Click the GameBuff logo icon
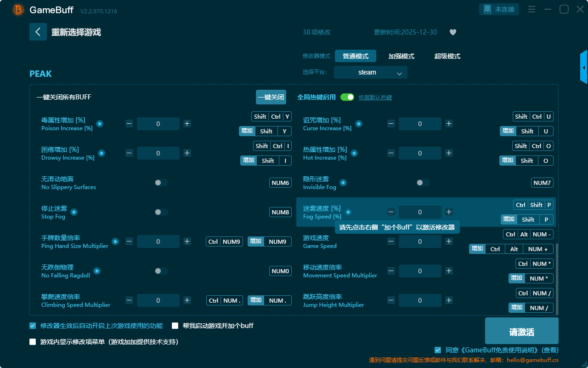The width and height of the screenshot is (588, 368). click(x=18, y=10)
